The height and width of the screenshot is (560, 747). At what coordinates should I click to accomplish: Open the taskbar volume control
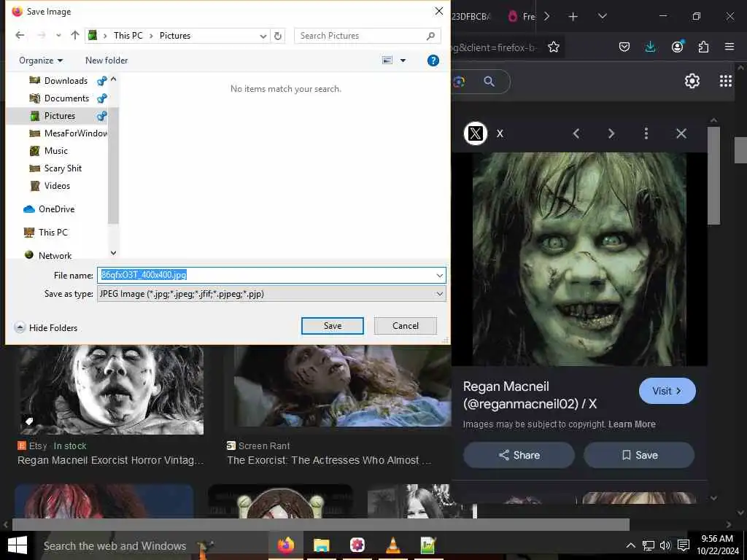(665, 545)
